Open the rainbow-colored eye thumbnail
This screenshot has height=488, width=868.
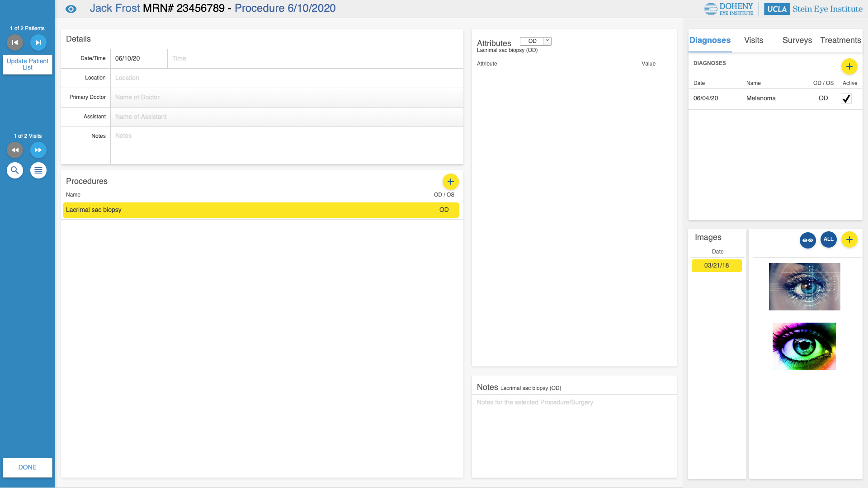click(804, 347)
